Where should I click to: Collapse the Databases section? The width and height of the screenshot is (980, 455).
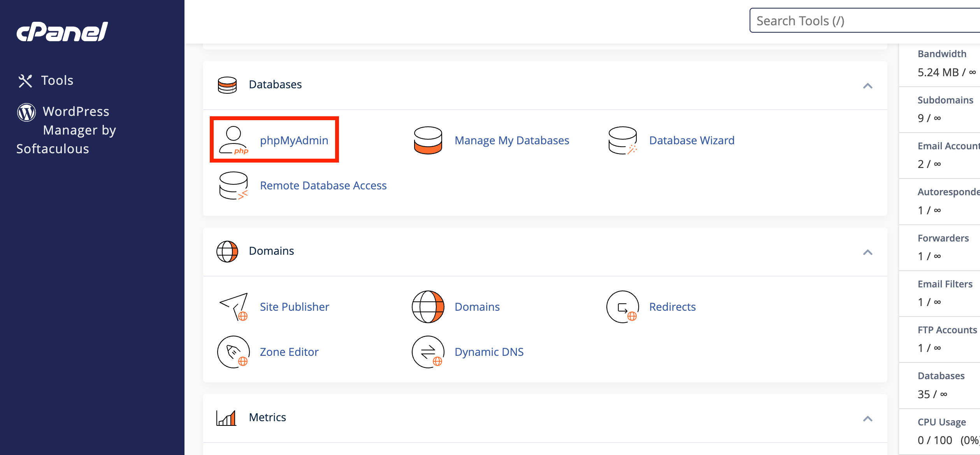(868, 86)
